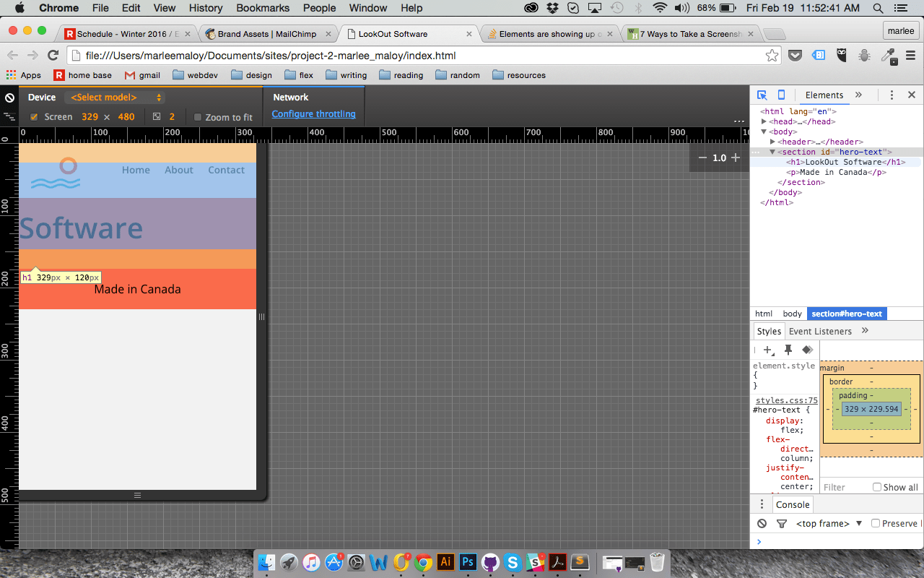Zoom in with the plus icon
The height and width of the screenshot is (578, 924).
coord(736,158)
